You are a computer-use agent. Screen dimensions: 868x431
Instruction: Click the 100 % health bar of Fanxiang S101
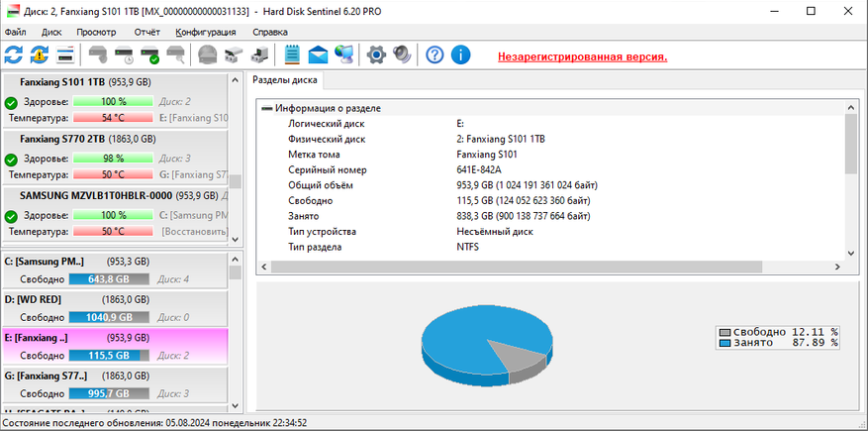113,101
